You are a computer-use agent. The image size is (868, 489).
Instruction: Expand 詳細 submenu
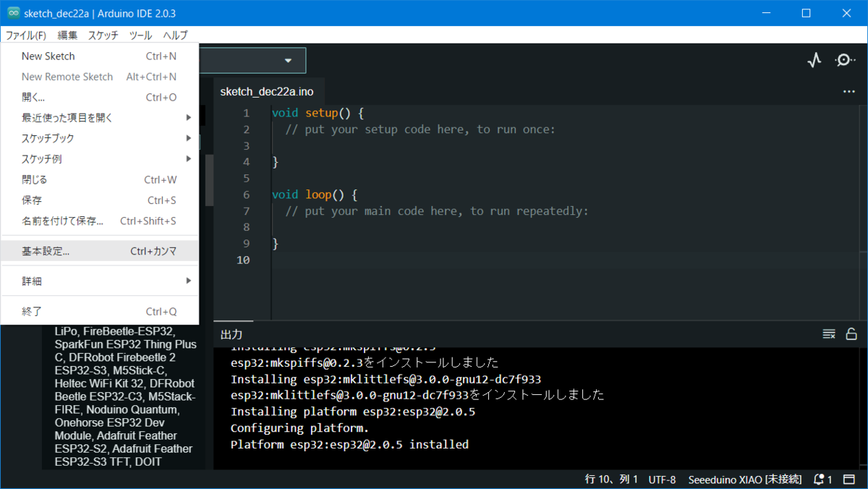100,281
